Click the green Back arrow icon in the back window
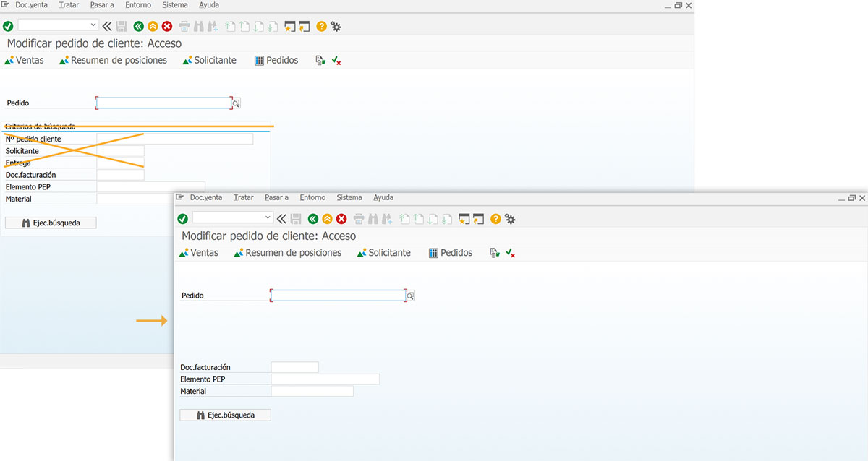868x461 pixels. click(x=139, y=27)
